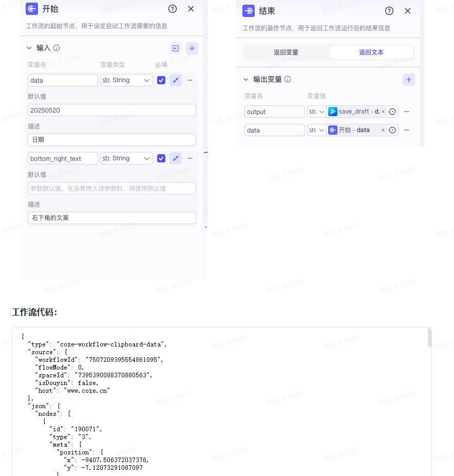The width and height of the screenshot is (454, 476).
Task: Edit the data output variable name
Action: pyautogui.click(x=274, y=130)
